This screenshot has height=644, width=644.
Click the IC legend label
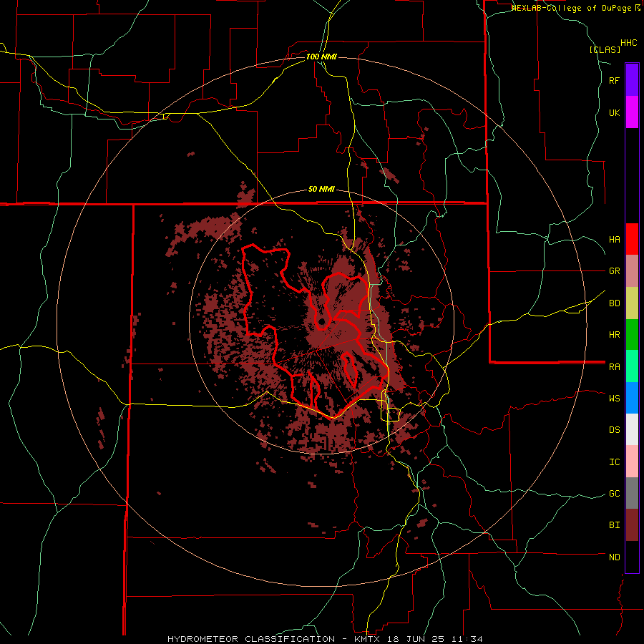pyautogui.click(x=615, y=462)
